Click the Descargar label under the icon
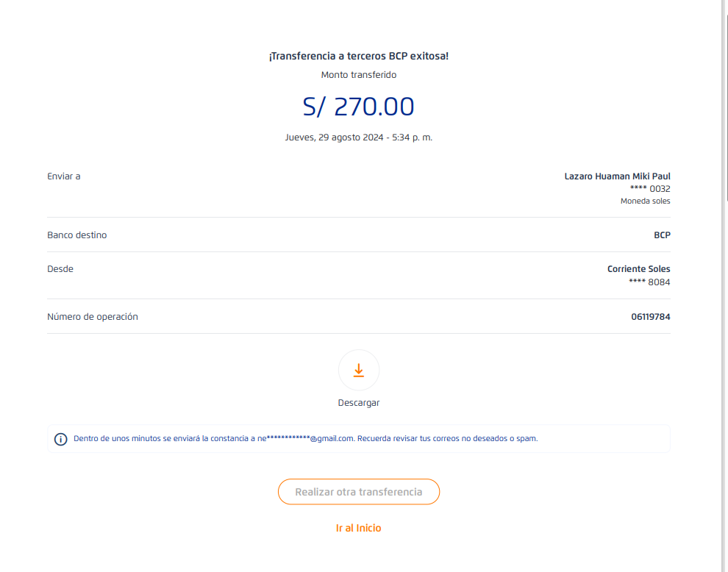 point(359,403)
